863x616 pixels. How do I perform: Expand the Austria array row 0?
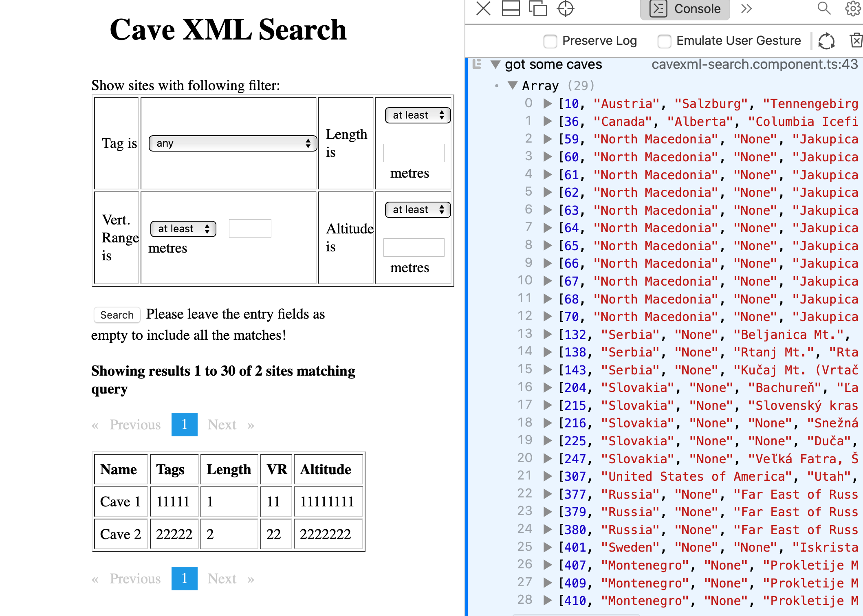point(548,104)
